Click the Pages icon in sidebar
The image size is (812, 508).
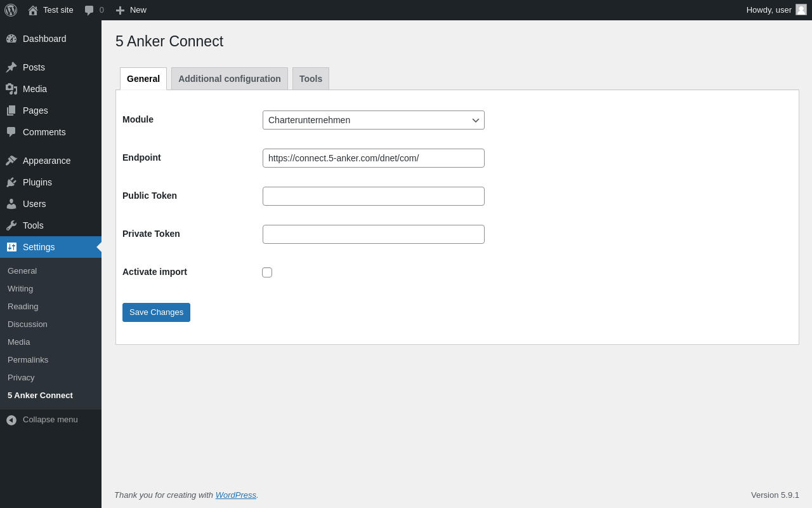click(x=11, y=110)
